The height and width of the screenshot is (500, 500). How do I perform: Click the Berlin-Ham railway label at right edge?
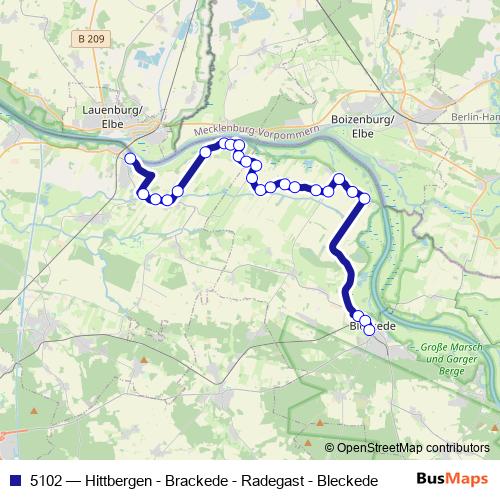(475, 117)
